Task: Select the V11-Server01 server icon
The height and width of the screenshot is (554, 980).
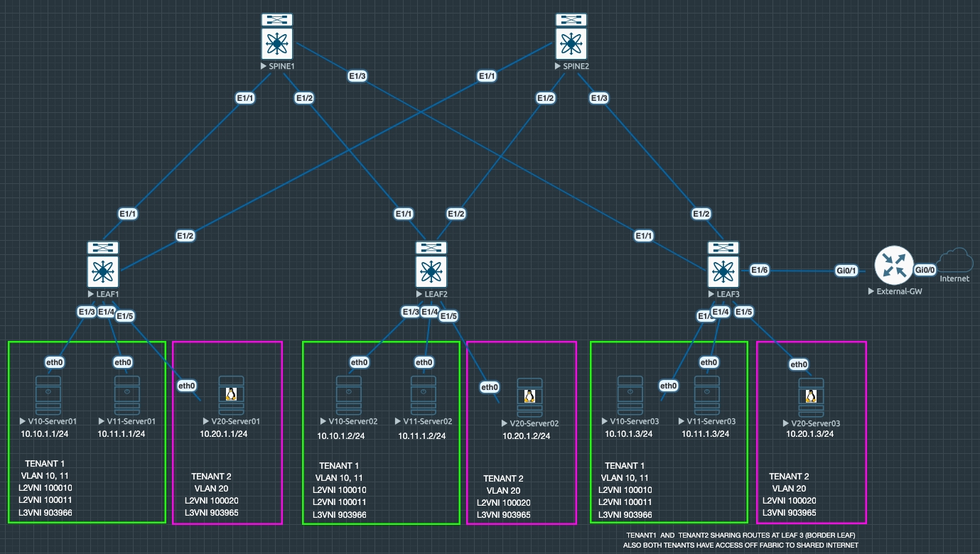Action: pos(127,396)
